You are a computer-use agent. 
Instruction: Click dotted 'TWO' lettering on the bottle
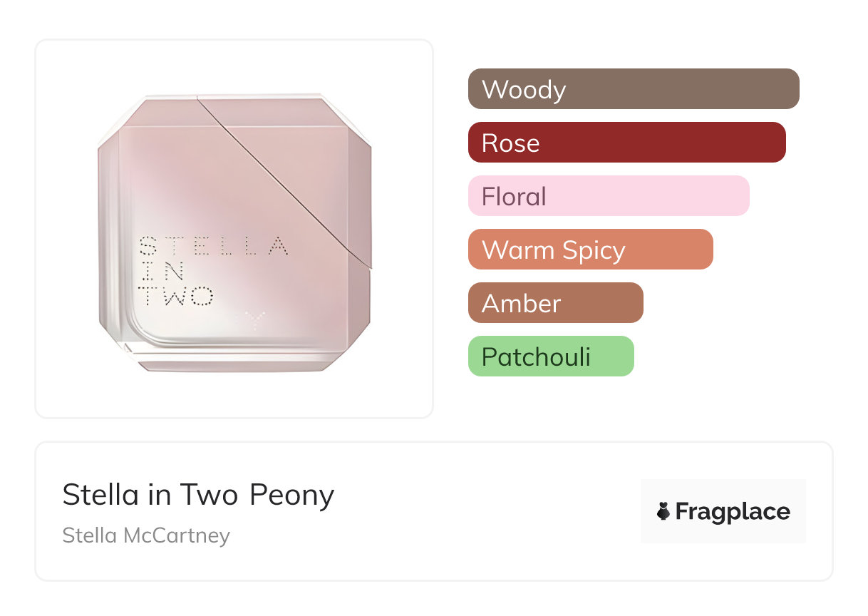point(176,295)
